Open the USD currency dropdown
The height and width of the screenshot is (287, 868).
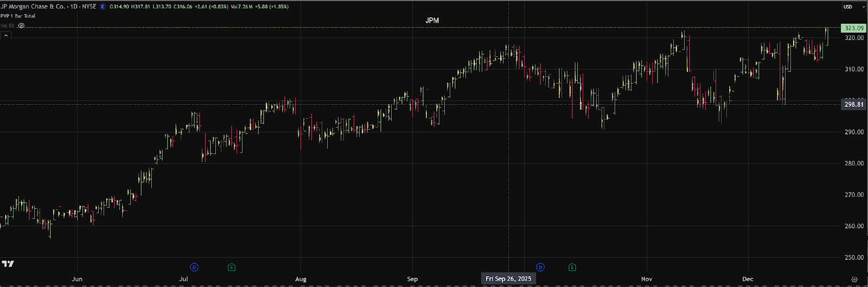pos(850,7)
